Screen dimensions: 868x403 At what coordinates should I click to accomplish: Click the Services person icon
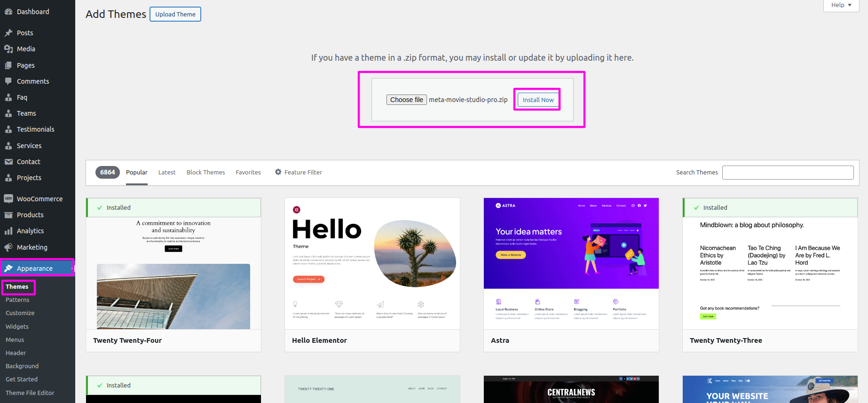coord(8,146)
